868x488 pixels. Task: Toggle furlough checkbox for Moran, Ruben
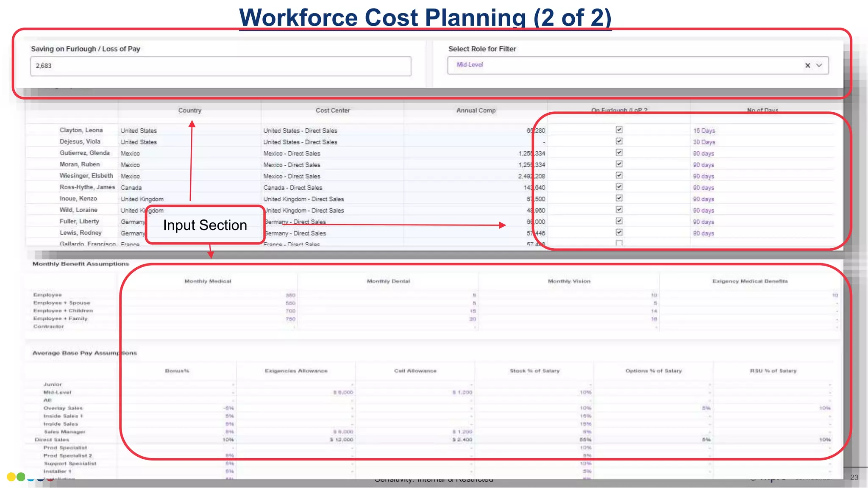click(x=619, y=164)
